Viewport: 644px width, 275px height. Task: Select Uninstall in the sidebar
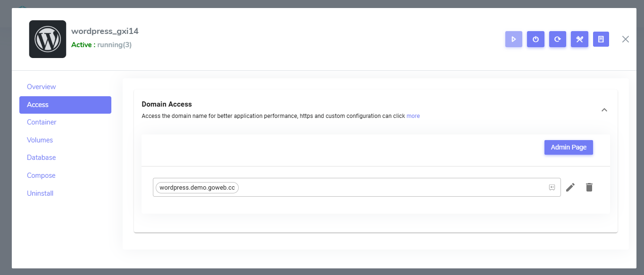[40, 193]
